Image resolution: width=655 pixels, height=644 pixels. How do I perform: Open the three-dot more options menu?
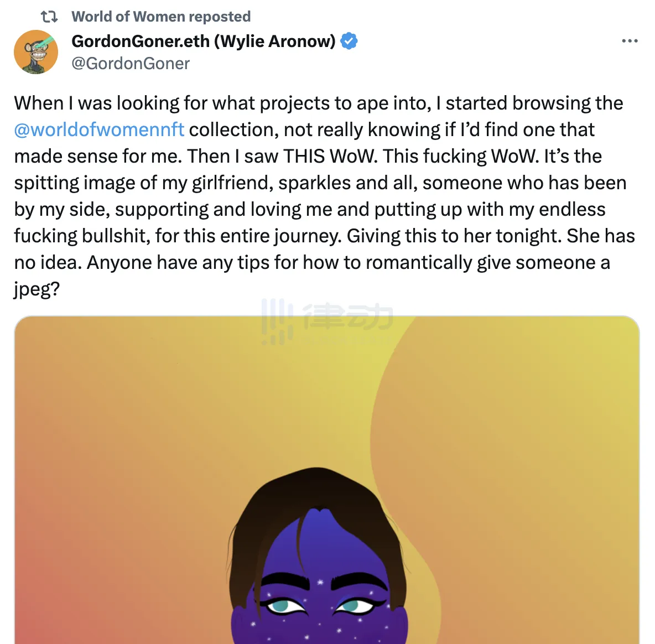click(x=630, y=41)
